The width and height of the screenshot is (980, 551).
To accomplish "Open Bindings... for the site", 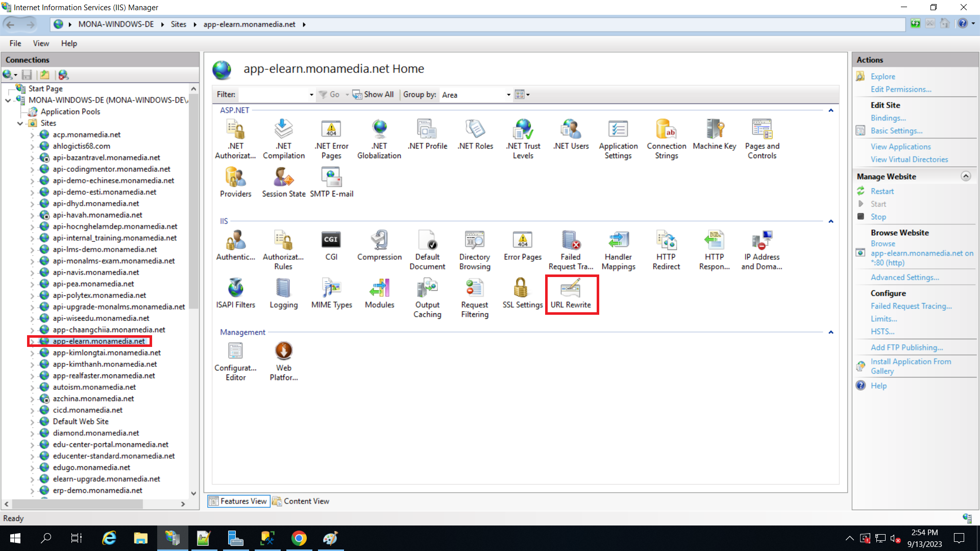I will tap(888, 118).
